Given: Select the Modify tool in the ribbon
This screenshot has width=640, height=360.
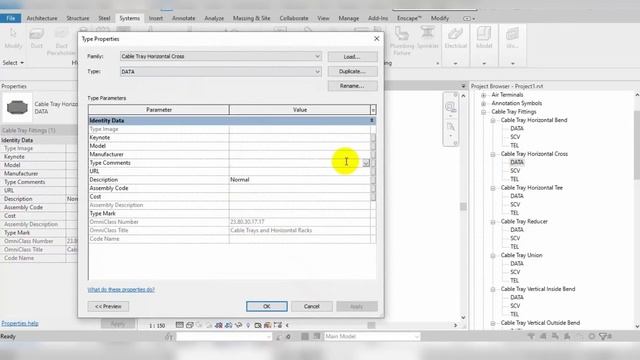Looking at the screenshot, I should pyautogui.click(x=13, y=38).
